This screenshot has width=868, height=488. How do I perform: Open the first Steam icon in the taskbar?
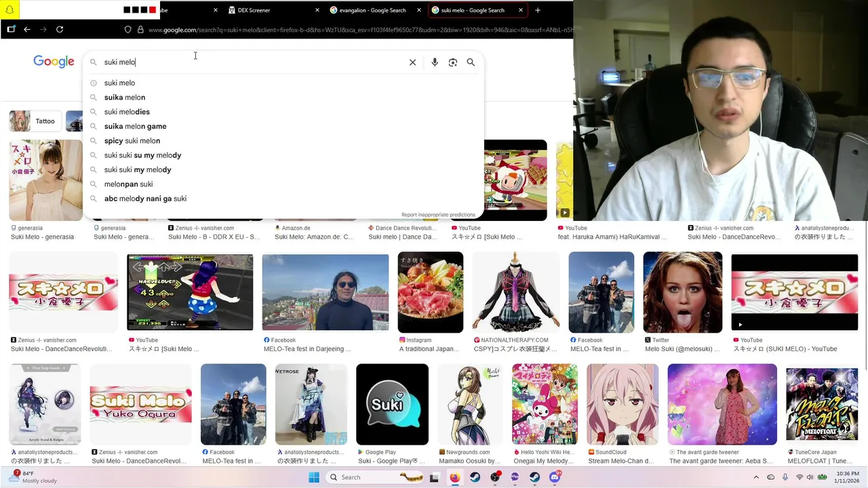pos(475,477)
